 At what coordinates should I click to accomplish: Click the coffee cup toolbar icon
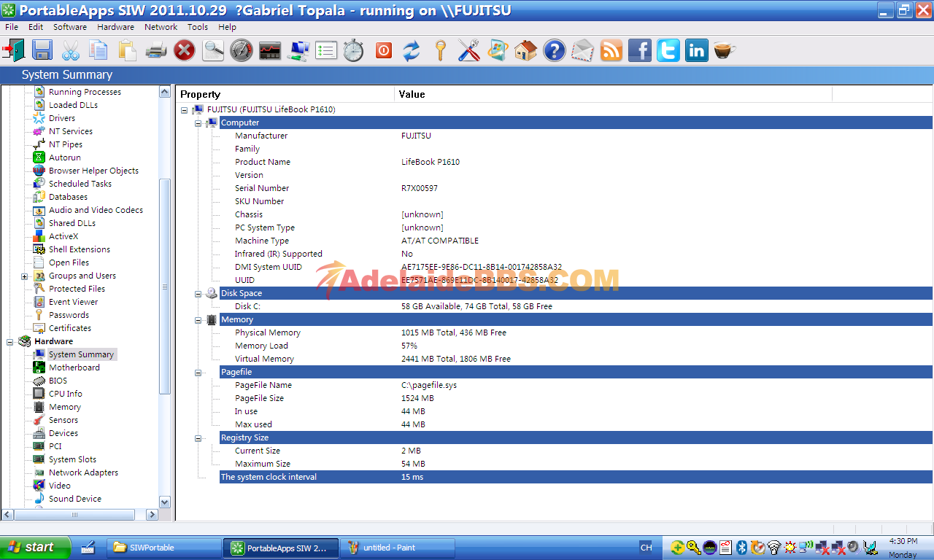(724, 50)
